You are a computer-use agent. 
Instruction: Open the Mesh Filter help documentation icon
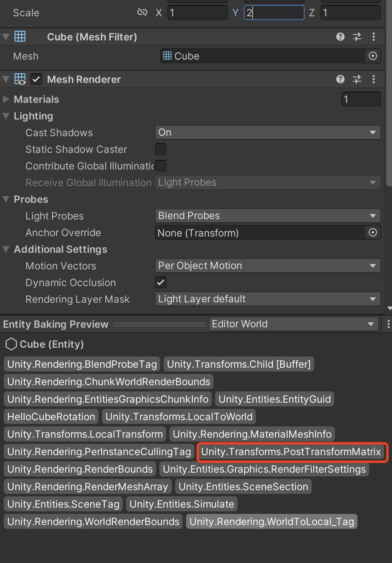pos(340,37)
